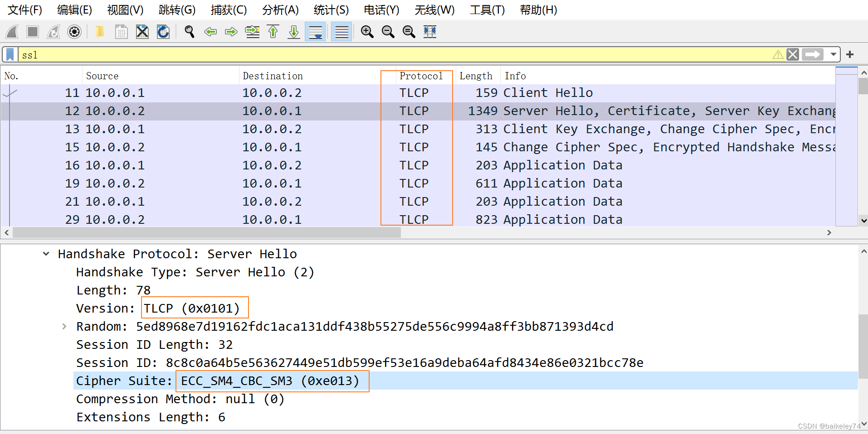Image resolution: width=868 pixels, height=434 pixels.
Task: Open the 视图(V) menu
Action: (125, 10)
